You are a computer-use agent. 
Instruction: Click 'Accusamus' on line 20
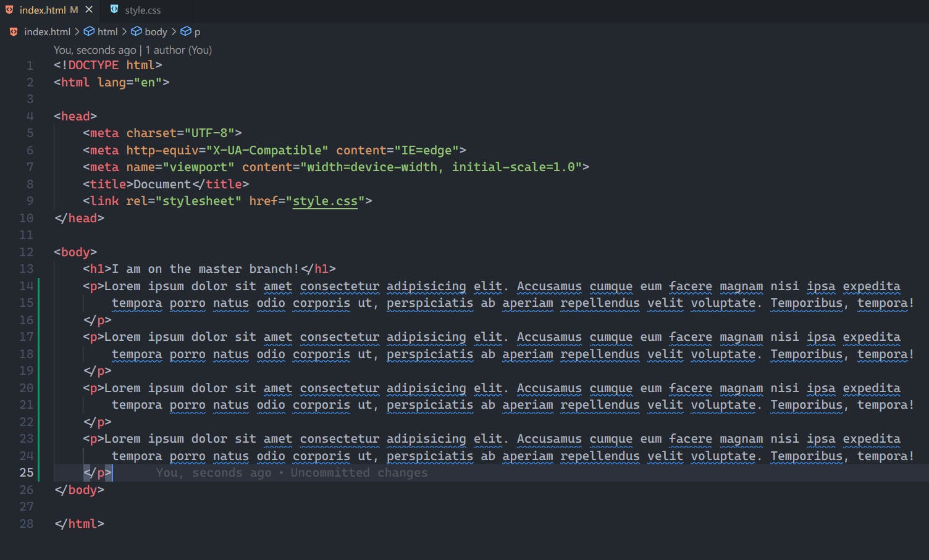(x=549, y=388)
